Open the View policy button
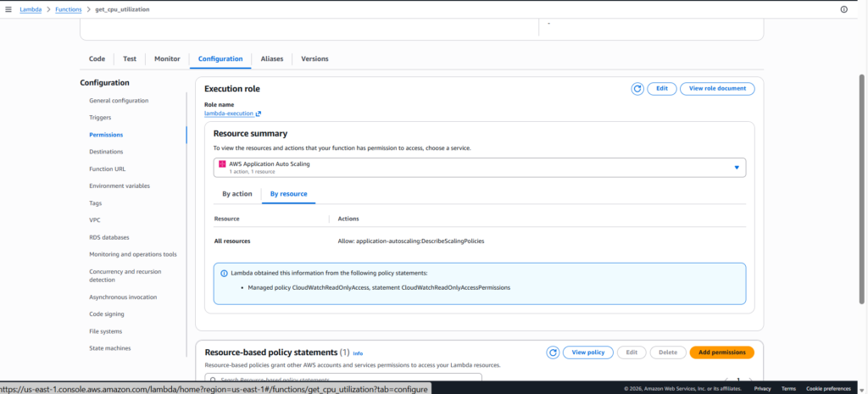Viewport: 868px width, 394px height. click(x=588, y=352)
